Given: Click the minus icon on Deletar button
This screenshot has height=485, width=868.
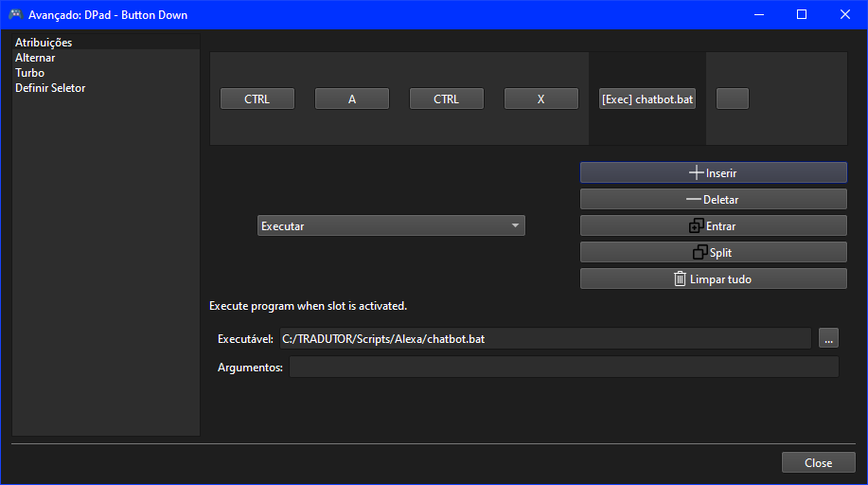Looking at the screenshot, I should (694, 200).
